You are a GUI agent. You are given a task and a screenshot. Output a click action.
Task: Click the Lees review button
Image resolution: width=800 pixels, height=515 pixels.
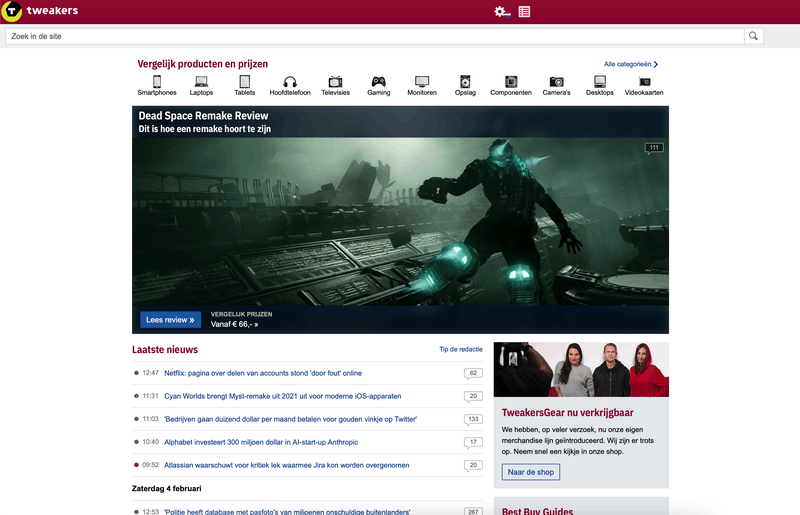click(x=170, y=320)
